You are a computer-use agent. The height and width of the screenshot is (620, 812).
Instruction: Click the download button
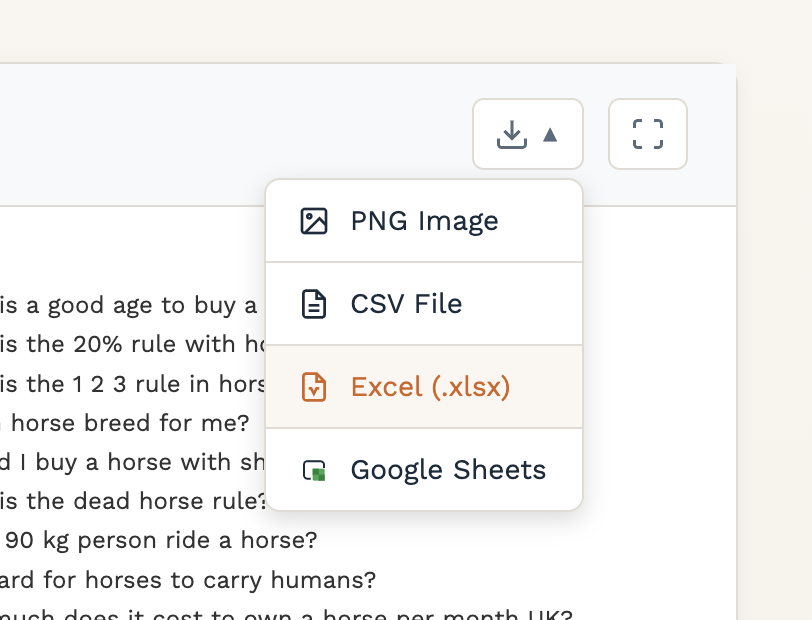(x=512, y=134)
